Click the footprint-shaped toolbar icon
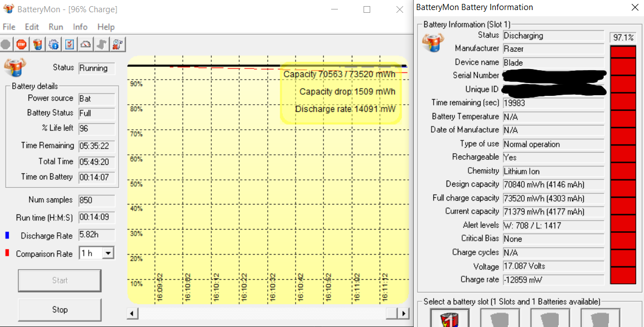The width and height of the screenshot is (644, 327). [101, 44]
